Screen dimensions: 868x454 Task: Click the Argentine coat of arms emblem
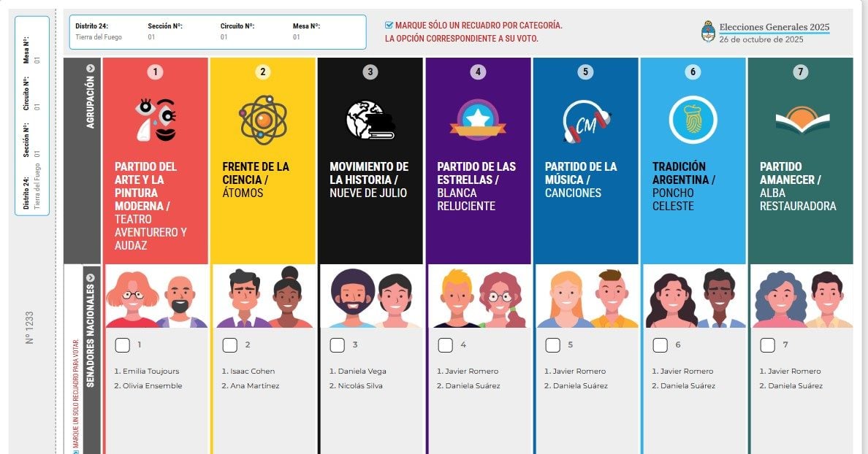click(x=708, y=31)
